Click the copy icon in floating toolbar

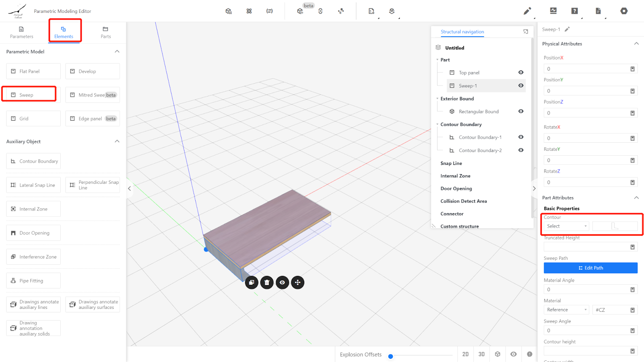[x=252, y=282]
